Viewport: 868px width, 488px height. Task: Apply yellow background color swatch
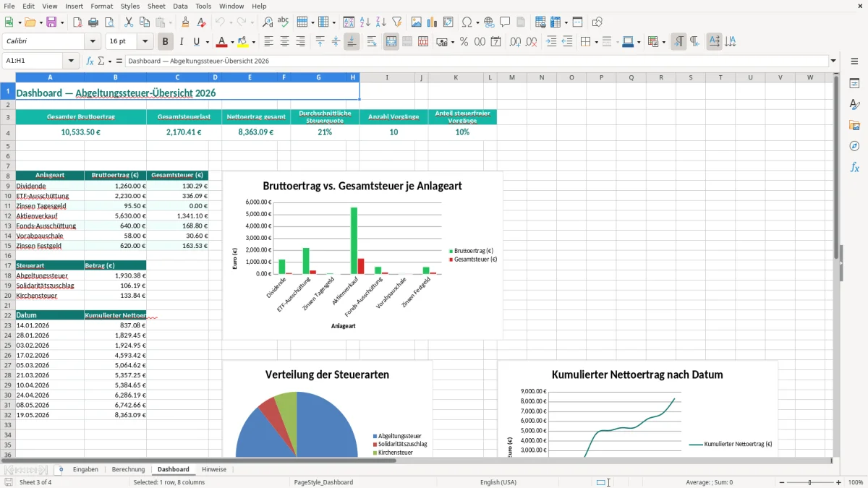(x=243, y=42)
